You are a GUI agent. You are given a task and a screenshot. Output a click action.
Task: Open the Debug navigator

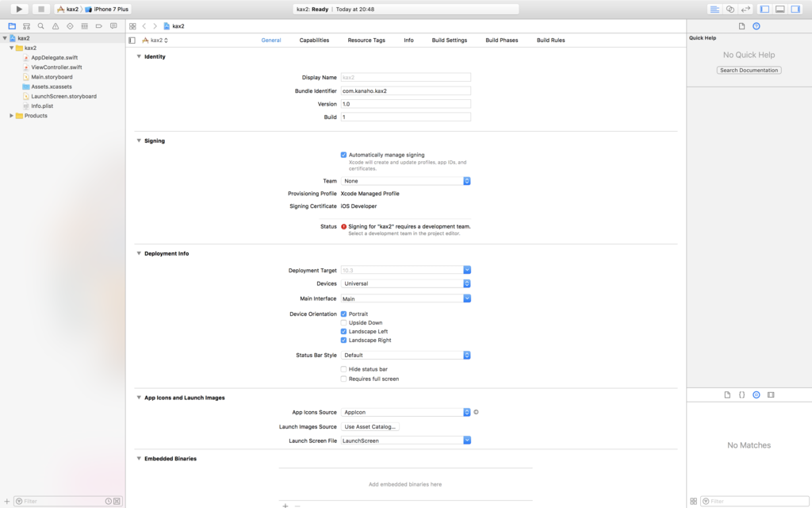click(84, 26)
